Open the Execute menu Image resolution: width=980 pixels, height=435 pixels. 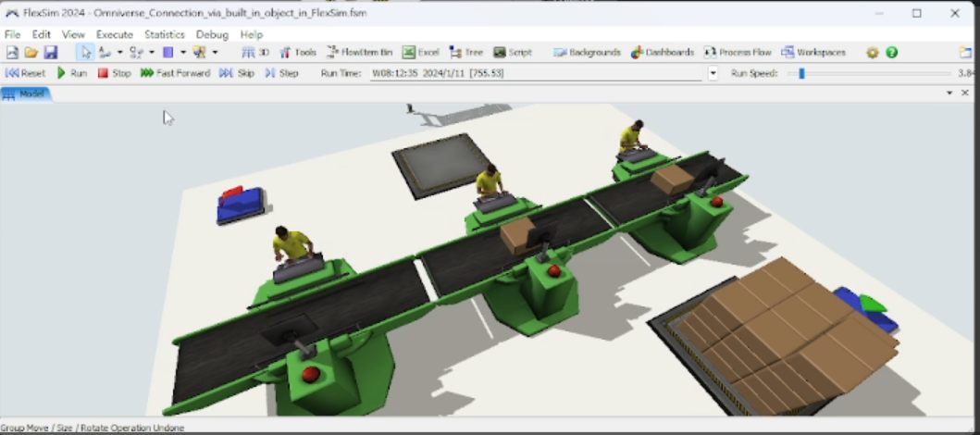(x=115, y=34)
